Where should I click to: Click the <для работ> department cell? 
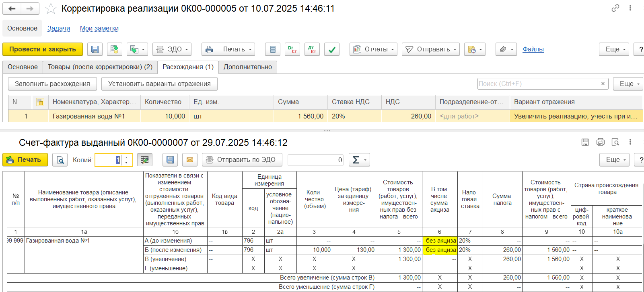tap(472, 116)
